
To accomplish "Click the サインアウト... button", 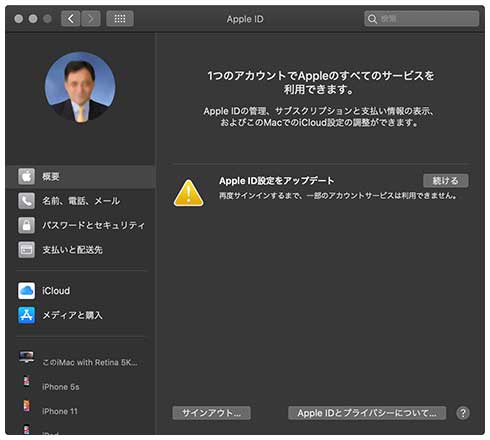I will 211,413.
